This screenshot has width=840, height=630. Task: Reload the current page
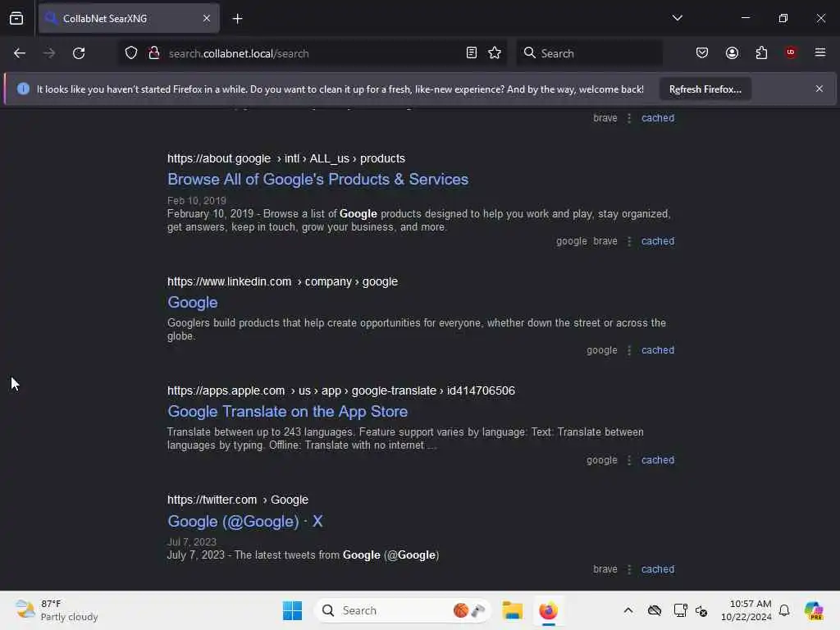(79, 53)
